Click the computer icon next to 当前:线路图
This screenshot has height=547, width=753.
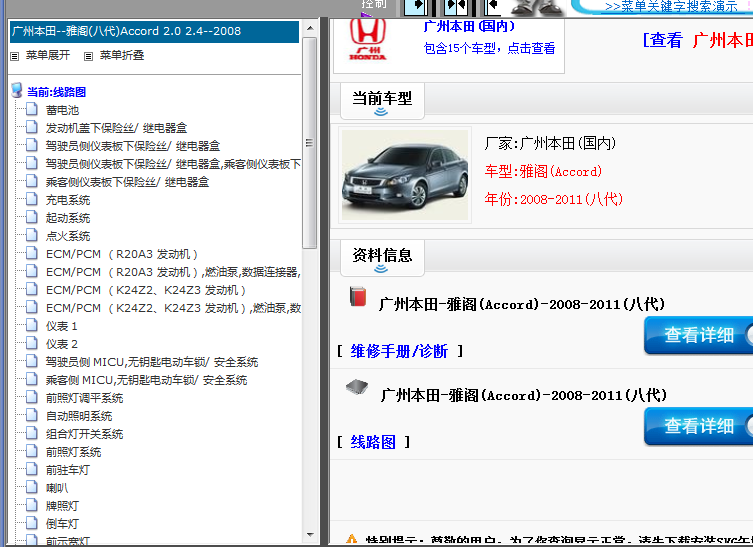pos(16,91)
